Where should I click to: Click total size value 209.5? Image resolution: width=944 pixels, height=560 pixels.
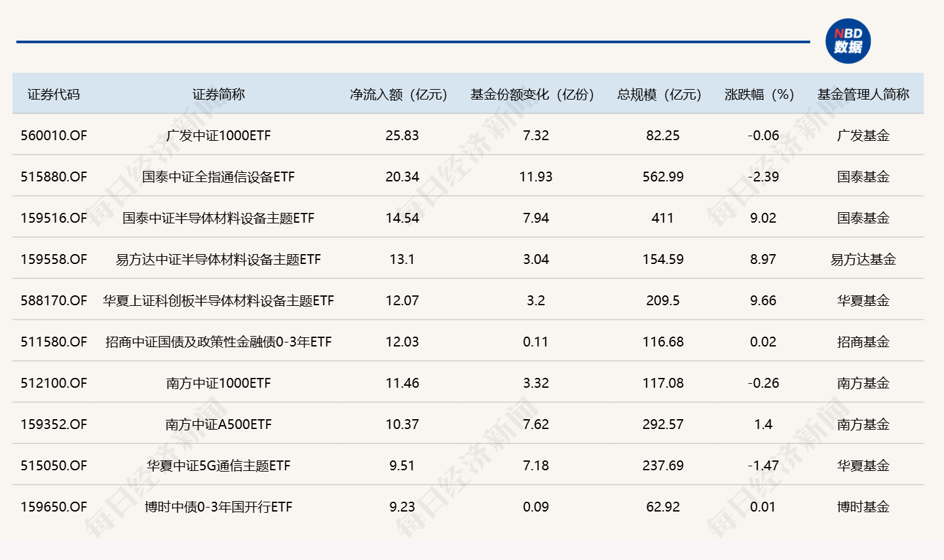pyautogui.click(x=663, y=301)
